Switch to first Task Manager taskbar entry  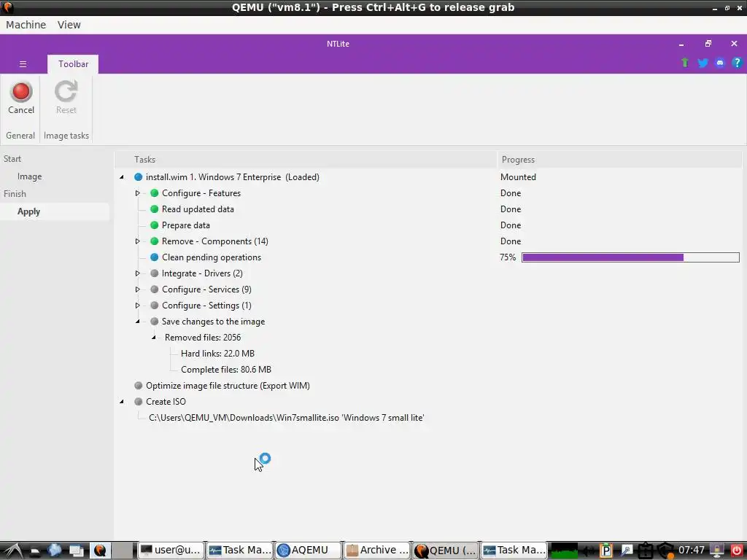239,551
